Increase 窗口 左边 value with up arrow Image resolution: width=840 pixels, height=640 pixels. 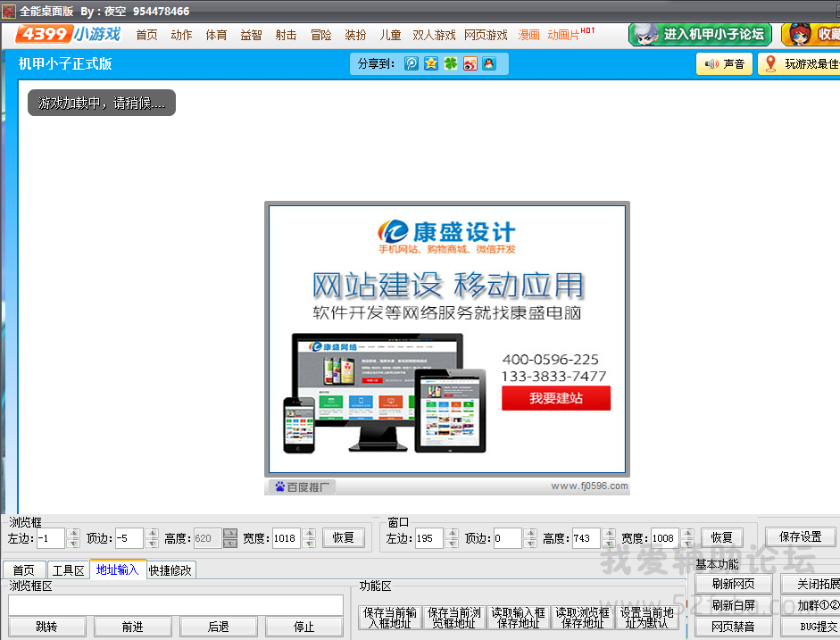tap(453, 534)
